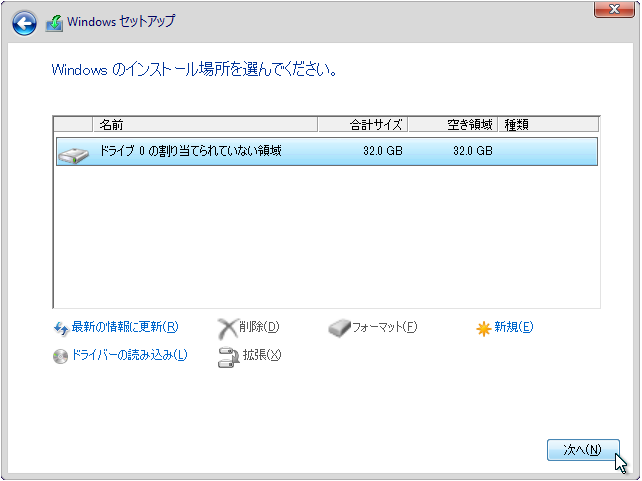Go back with the blue arrow button
The image size is (642, 481).
24,23
